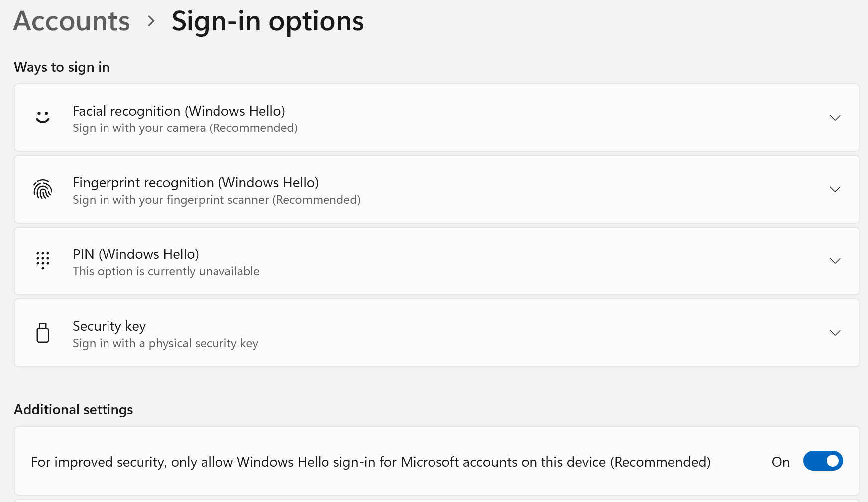
Task: Disable the Windows Hello-only sign-in toggle
Action: coord(823,461)
